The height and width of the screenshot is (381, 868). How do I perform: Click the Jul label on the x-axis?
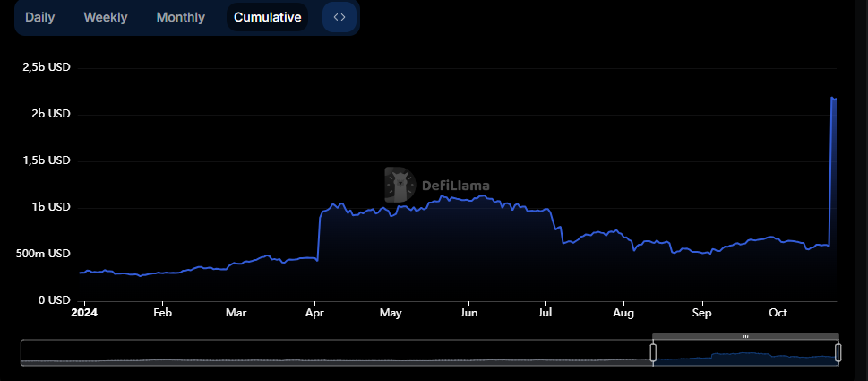[x=545, y=313]
